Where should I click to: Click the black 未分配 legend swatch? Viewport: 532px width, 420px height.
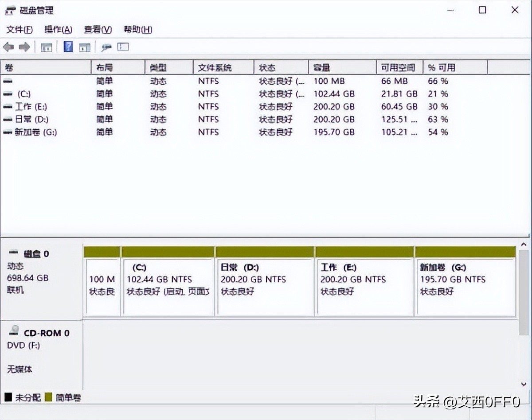(8, 397)
